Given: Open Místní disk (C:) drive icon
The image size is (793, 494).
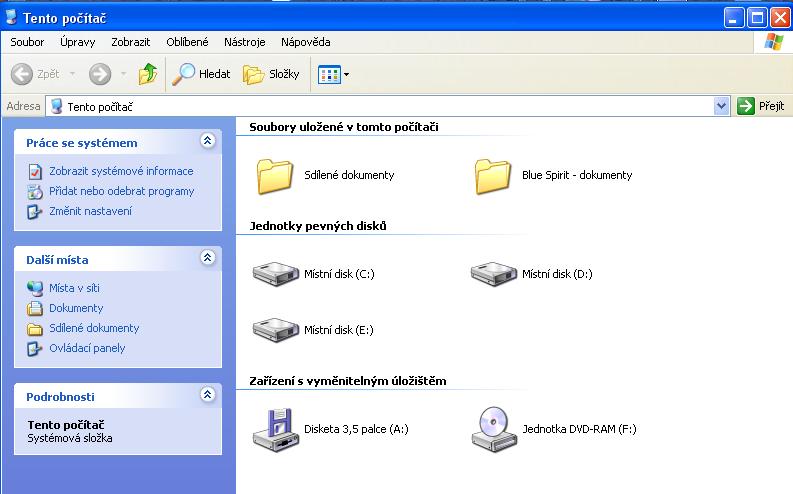Looking at the screenshot, I should click(x=276, y=273).
